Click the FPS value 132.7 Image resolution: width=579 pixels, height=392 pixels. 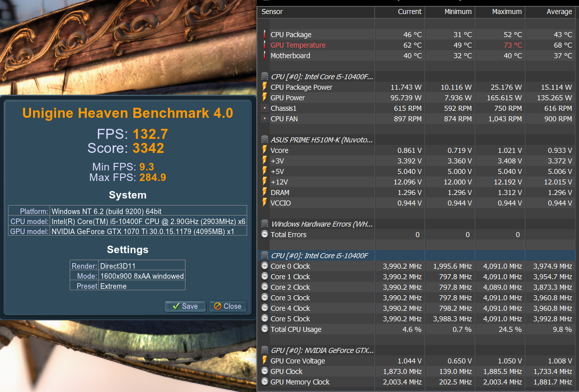pyautogui.click(x=150, y=134)
